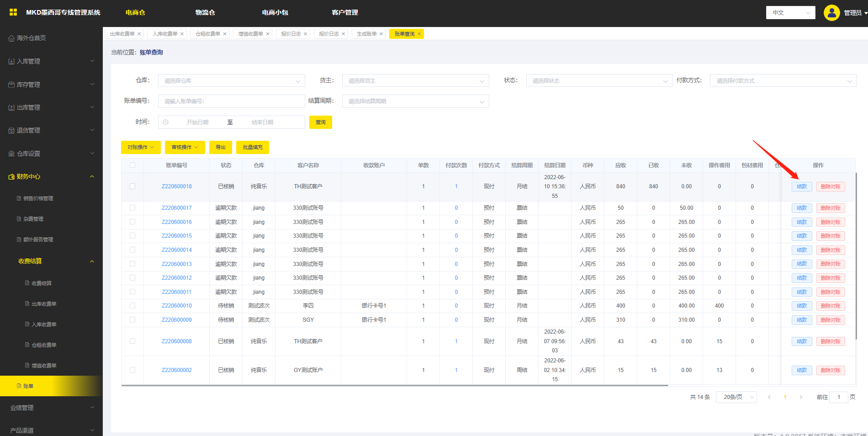
Task: Go to next page arrow
Action: (x=801, y=397)
